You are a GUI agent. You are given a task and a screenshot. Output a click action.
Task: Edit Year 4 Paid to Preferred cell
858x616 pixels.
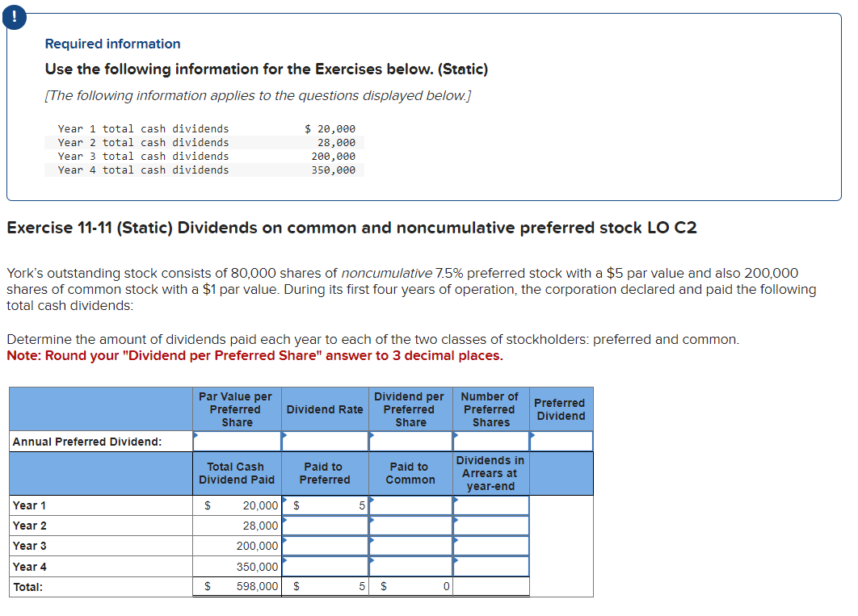click(x=325, y=567)
